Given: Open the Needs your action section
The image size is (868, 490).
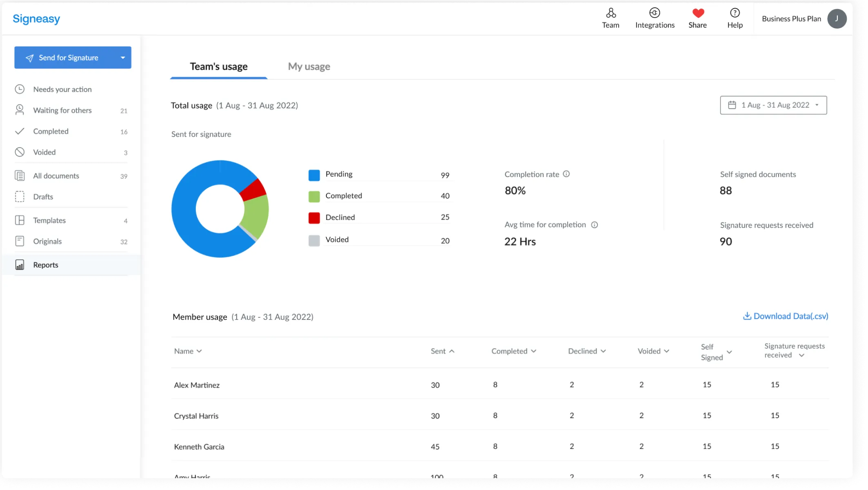Looking at the screenshot, I should tap(19, 89).
